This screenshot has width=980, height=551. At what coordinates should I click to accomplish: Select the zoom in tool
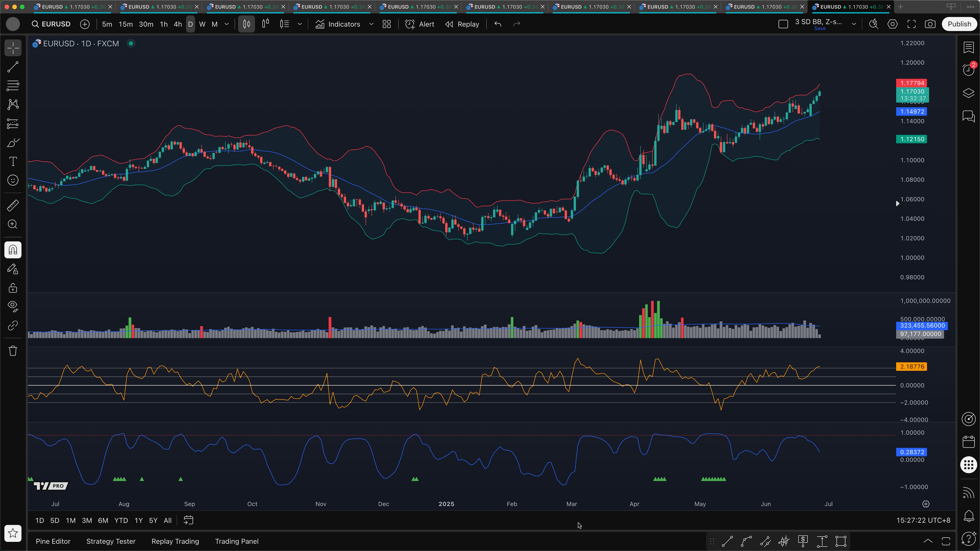[13, 224]
